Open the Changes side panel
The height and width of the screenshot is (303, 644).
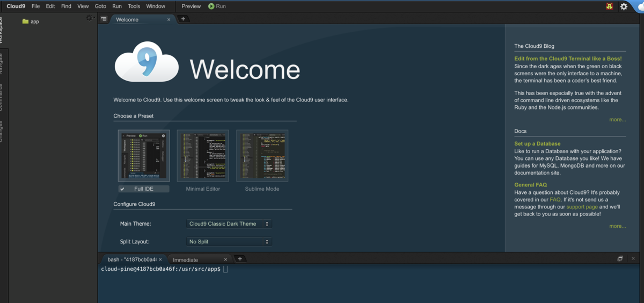coord(2,131)
